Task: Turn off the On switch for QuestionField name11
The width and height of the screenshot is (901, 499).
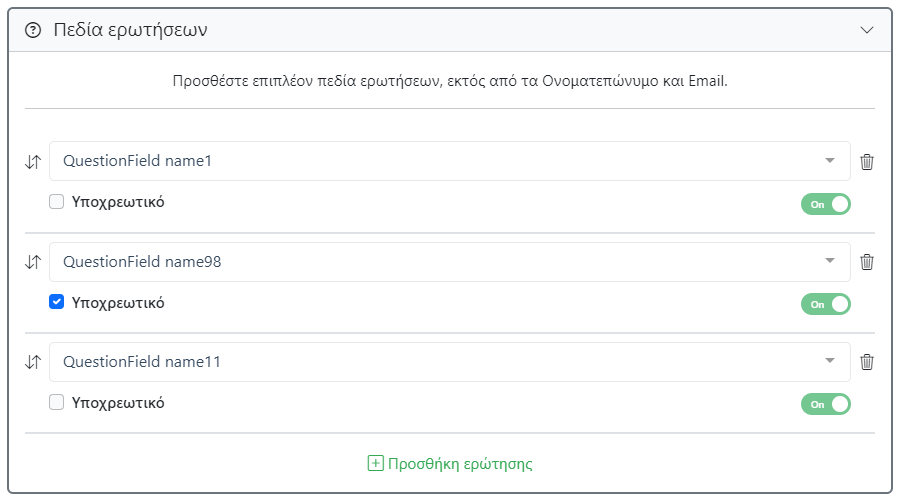Action: coord(825,404)
